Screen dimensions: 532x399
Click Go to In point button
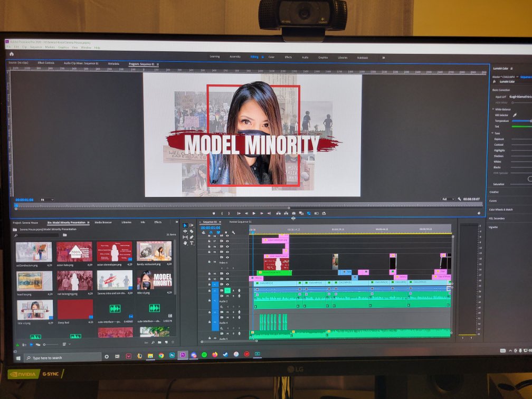239,213
